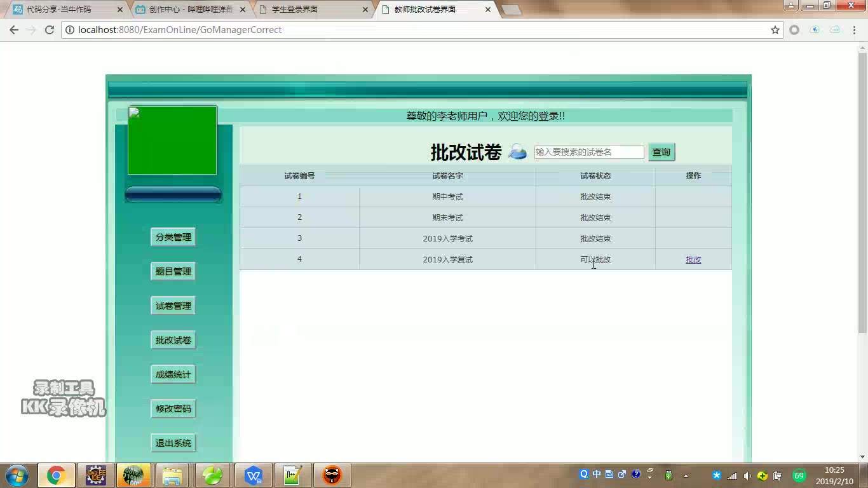Select 成绩统计 in the sidebar

click(173, 374)
